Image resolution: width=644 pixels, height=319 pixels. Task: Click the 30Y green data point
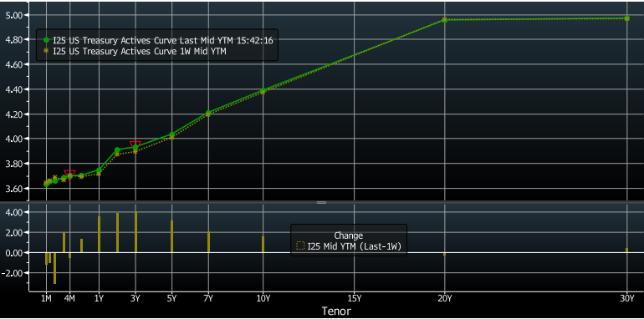(626, 18)
